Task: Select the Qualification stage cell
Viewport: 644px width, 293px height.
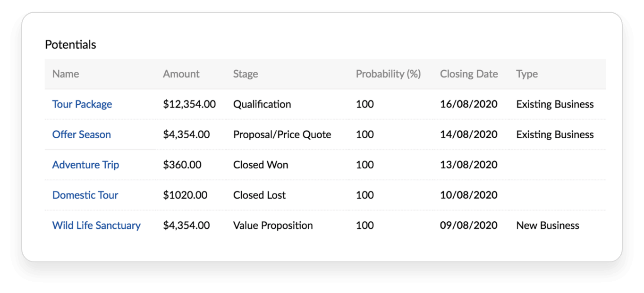Action: (x=262, y=104)
